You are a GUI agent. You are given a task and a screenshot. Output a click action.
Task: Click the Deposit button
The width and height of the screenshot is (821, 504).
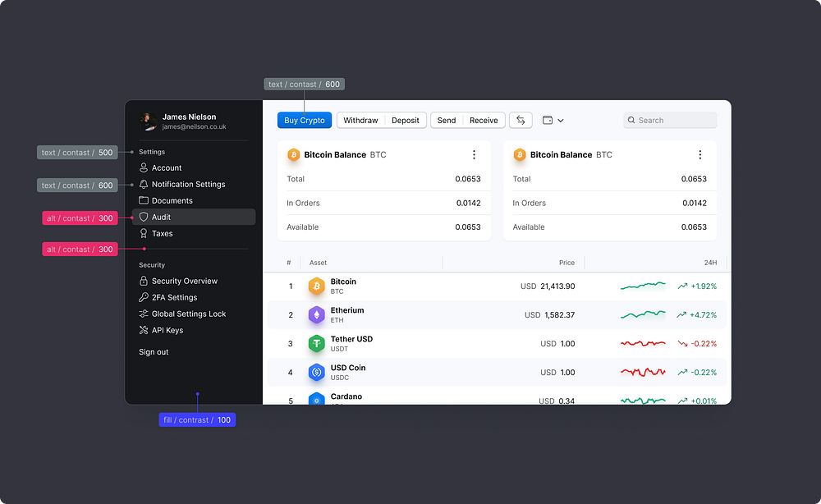tap(406, 120)
